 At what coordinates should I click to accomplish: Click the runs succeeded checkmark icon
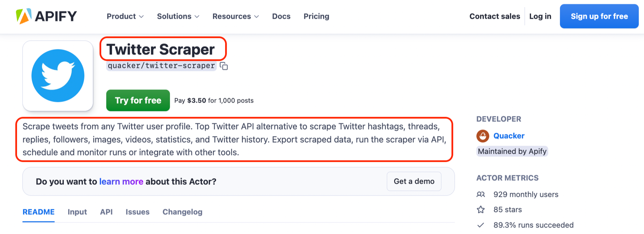[x=481, y=225]
